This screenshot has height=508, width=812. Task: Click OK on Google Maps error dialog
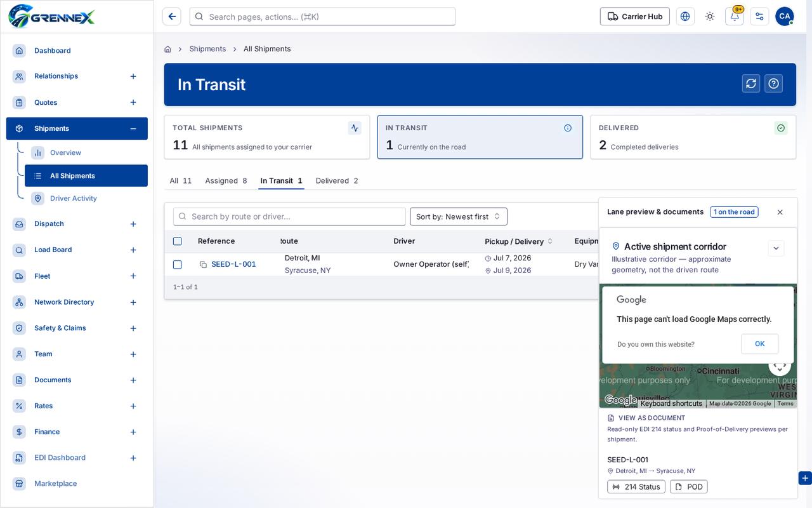[x=759, y=344]
